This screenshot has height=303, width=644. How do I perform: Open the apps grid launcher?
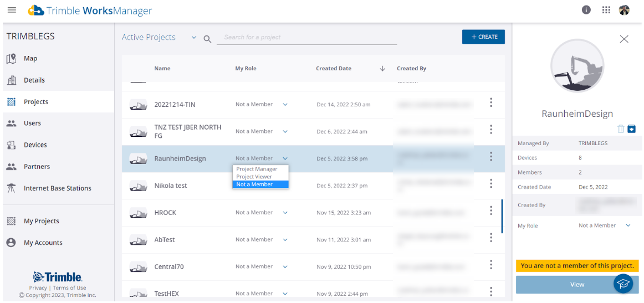pyautogui.click(x=606, y=10)
